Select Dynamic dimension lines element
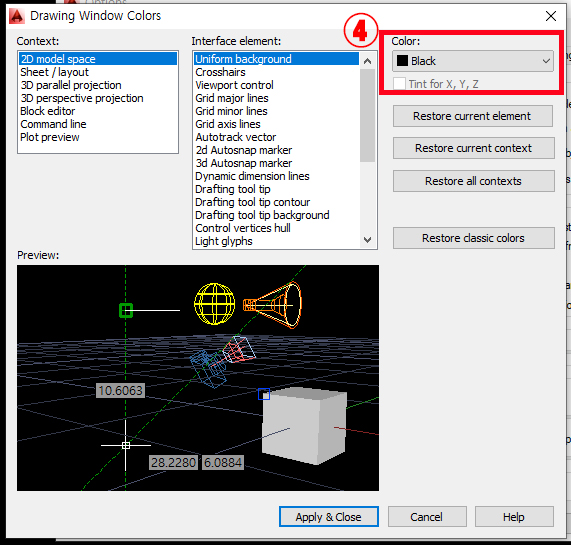This screenshot has width=571, height=545. (276, 176)
